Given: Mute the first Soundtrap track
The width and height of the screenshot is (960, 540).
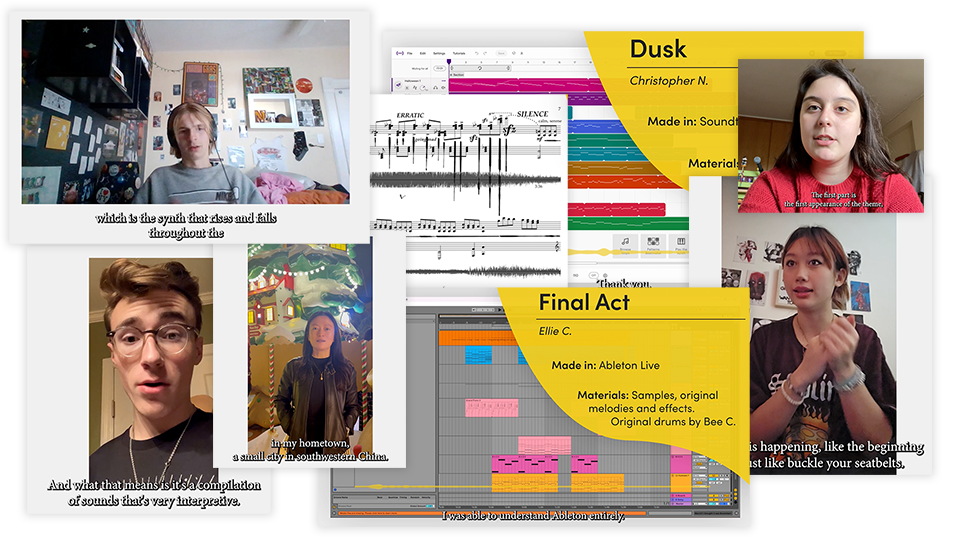Looking at the screenshot, I should (407, 88).
